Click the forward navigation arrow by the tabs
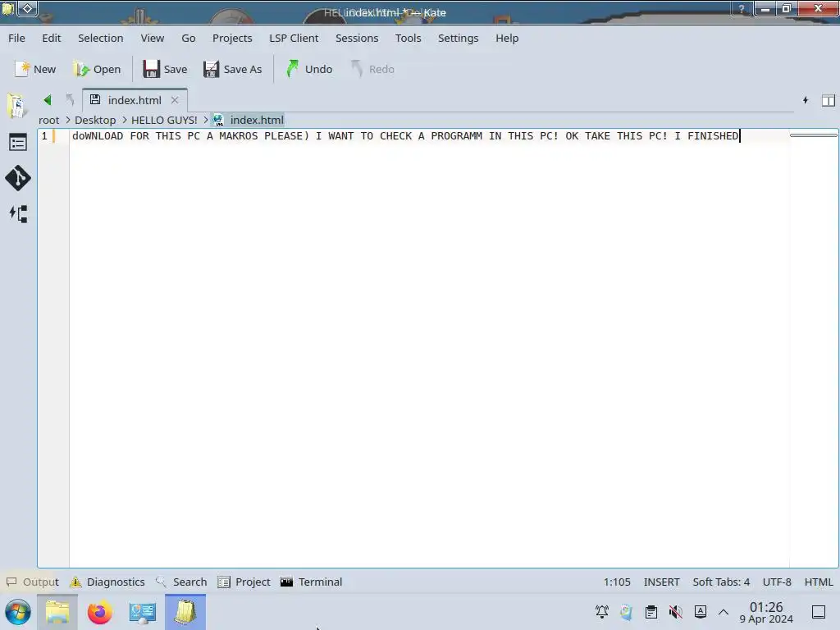Viewport: 840px width, 630px height. coord(70,99)
